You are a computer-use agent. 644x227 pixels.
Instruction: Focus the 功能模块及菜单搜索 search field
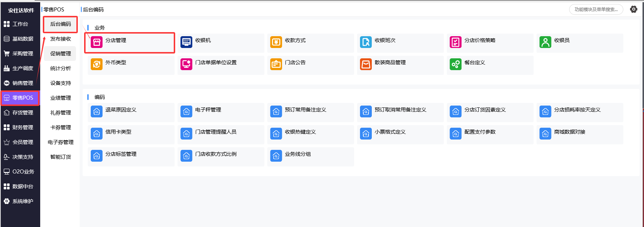pos(596,10)
